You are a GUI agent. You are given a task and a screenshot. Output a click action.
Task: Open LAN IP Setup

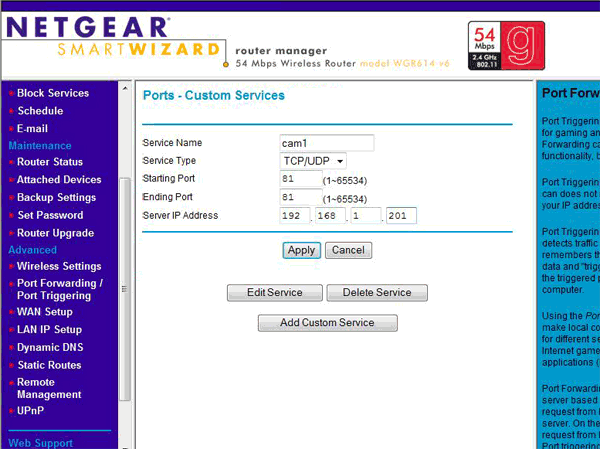click(49, 330)
